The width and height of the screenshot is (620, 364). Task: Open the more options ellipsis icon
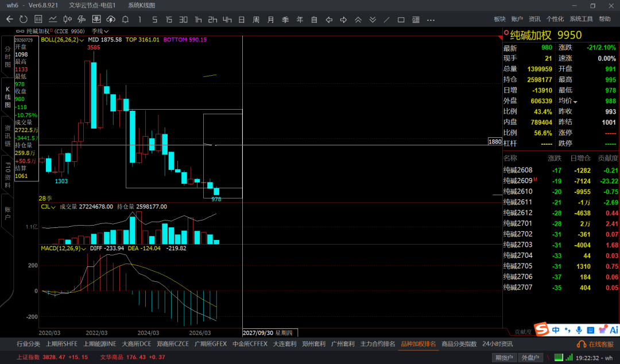[431, 20]
